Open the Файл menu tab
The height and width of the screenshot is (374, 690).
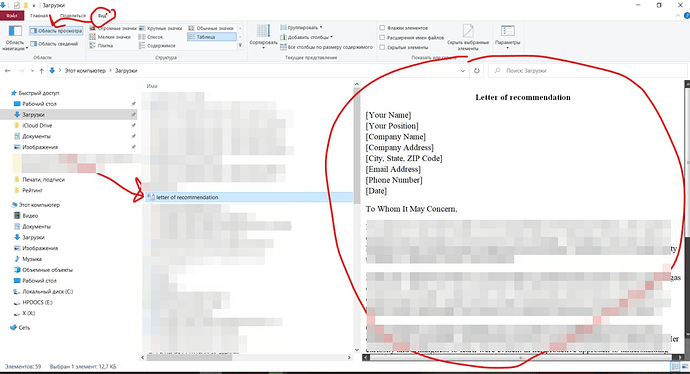(12, 16)
